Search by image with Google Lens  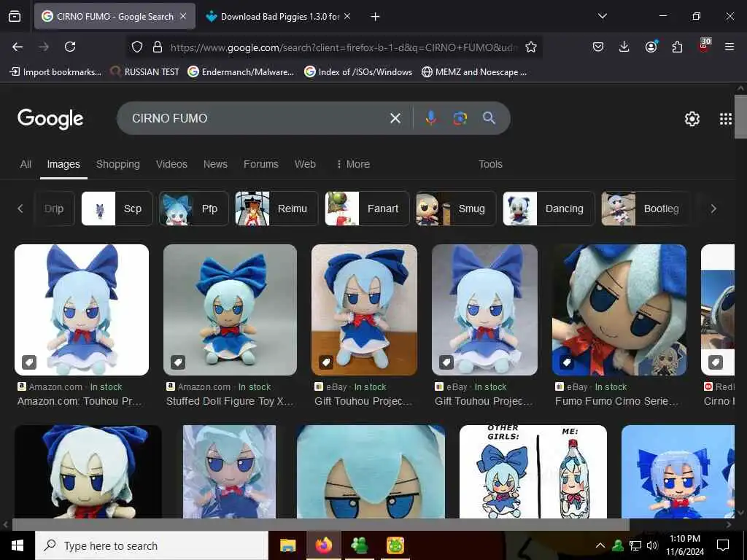click(x=460, y=118)
